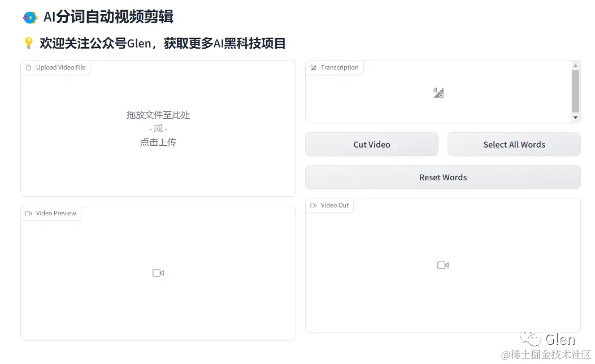
Task: Click the camera icon on Video Preview label
Action: [x=28, y=213]
